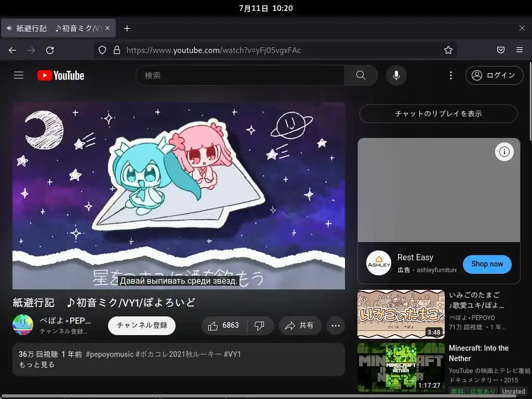
Task: Go back with browser back arrow
Action: 12,50
